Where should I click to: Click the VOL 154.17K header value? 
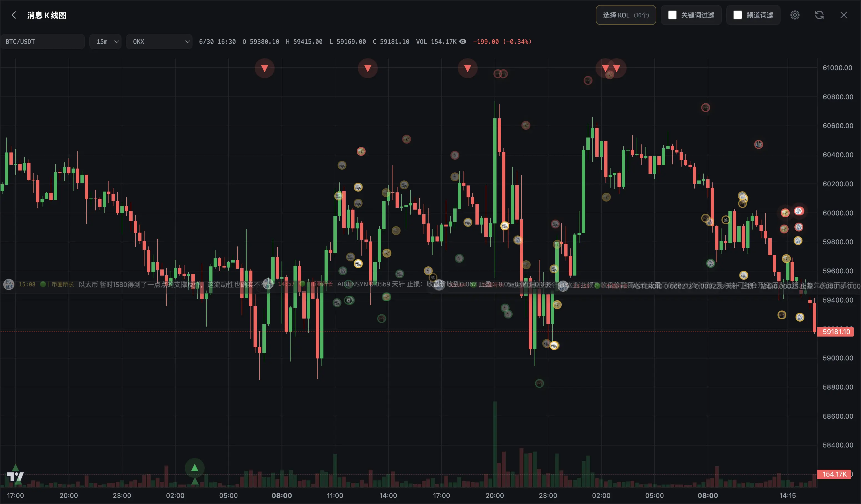[436, 41]
